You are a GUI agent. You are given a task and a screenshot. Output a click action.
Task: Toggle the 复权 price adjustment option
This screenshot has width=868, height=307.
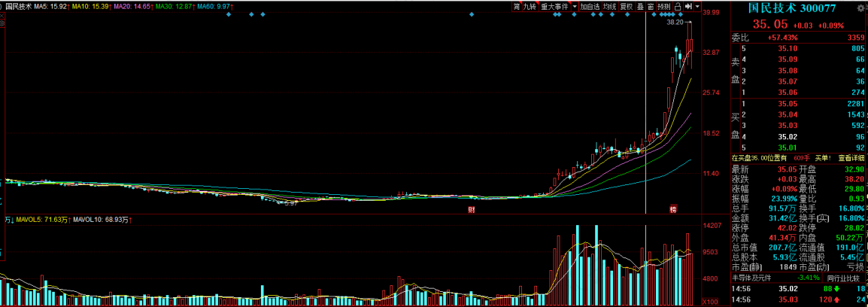point(626,6)
